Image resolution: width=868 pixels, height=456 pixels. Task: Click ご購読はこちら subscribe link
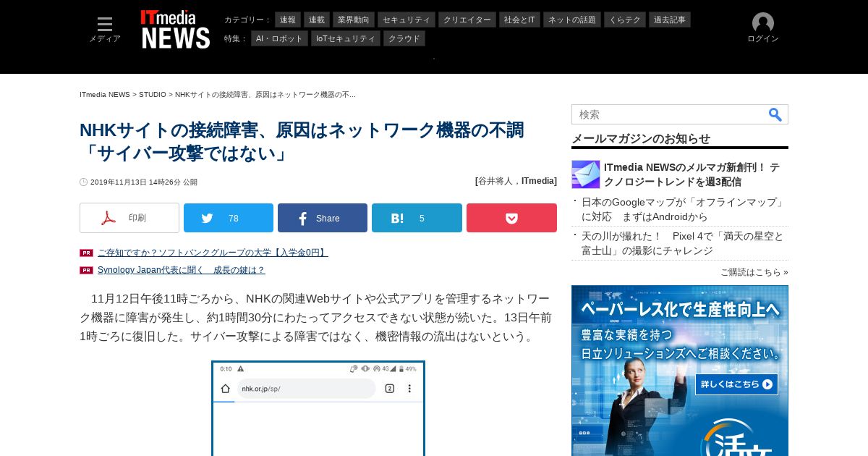tap(754, 272)
